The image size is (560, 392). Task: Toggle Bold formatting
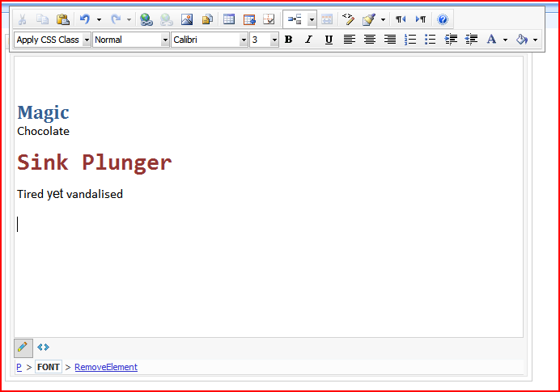click(288, 40)
